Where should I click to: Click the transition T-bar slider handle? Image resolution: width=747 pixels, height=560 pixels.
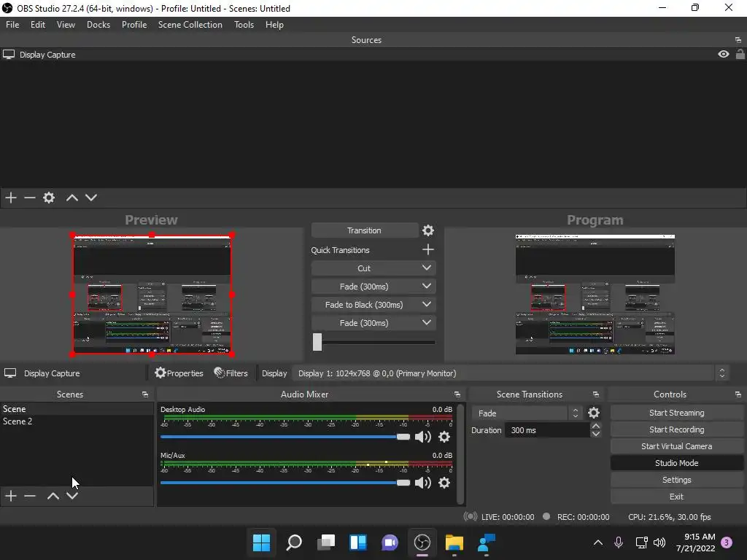(x=317, y=342)
